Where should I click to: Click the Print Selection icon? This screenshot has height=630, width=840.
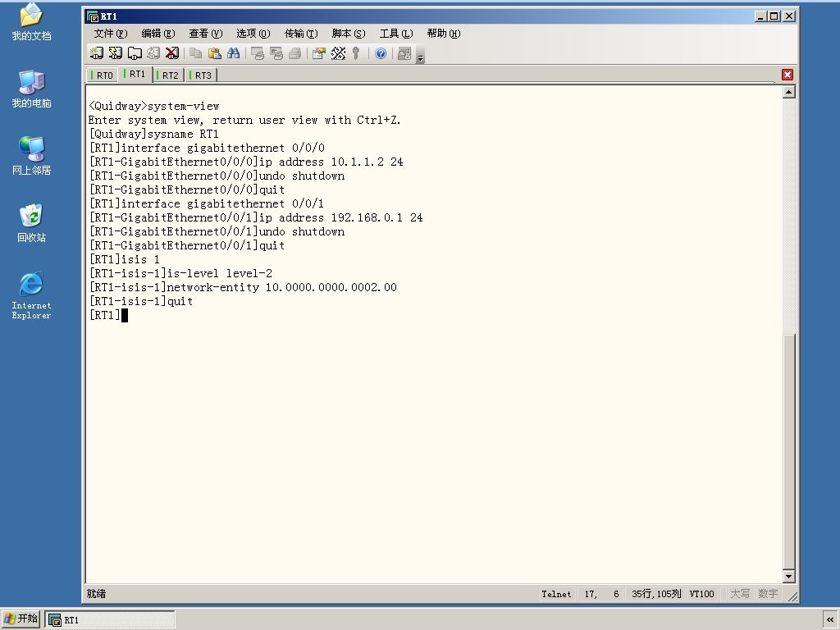(x=276, y=53)
